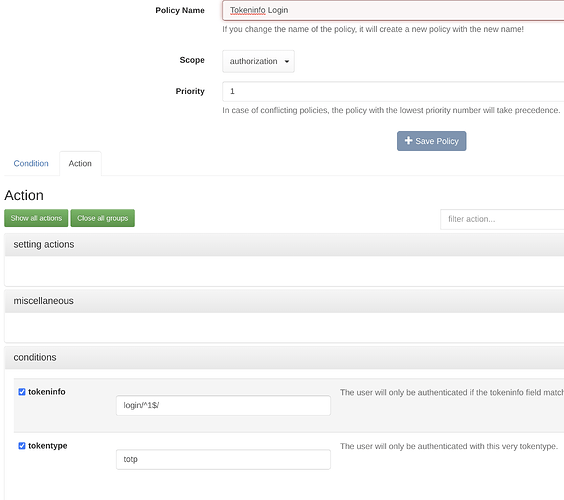The height and width of the screenshot is (500, 564).
Task: Expand the miscellaneous group header
Action: click(x=284, y=301)
